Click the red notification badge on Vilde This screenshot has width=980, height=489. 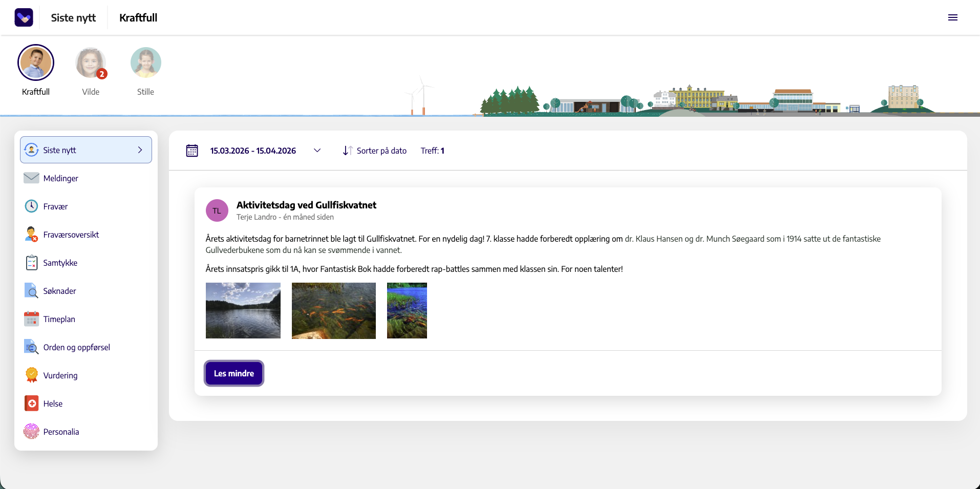102,74
